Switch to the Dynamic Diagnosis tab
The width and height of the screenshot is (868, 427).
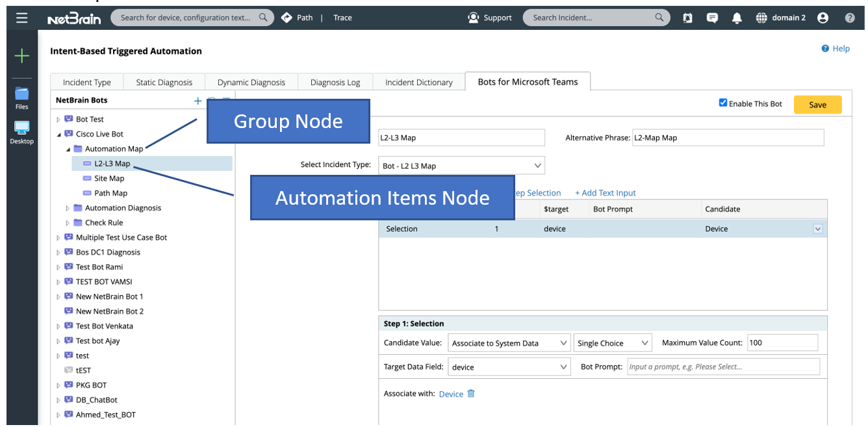[251, 83]
